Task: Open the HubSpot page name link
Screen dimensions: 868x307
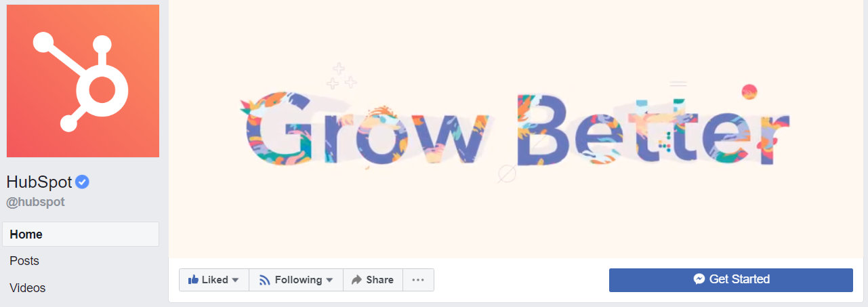Action: pos(39,182)
